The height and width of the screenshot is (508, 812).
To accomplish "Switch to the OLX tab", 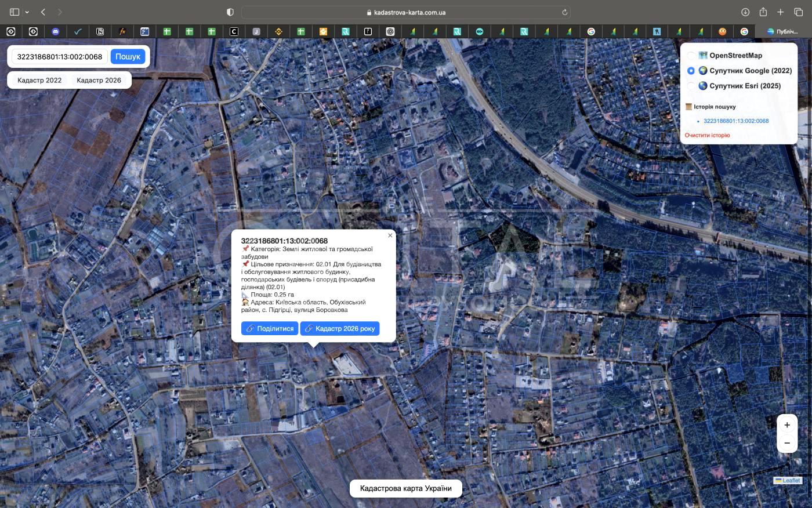I will [x=479, y=31].
